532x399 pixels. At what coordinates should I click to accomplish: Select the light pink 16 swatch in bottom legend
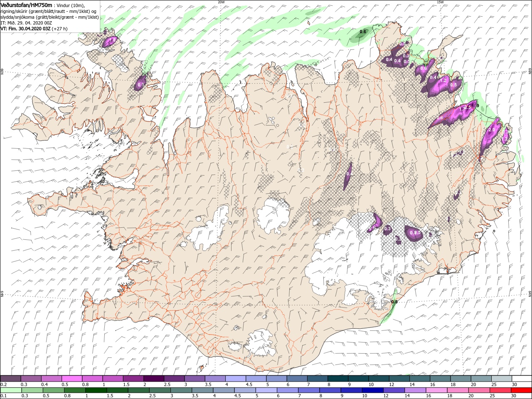coord(436,391)
